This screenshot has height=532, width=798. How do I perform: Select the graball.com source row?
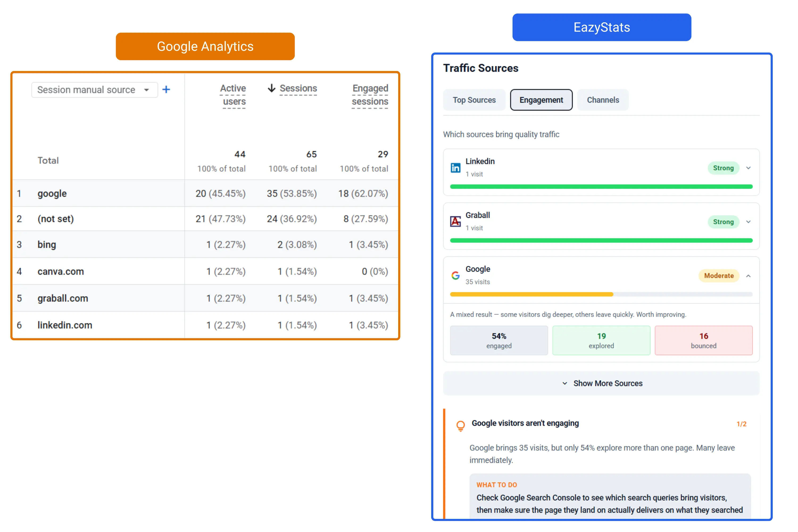[205, 298]
